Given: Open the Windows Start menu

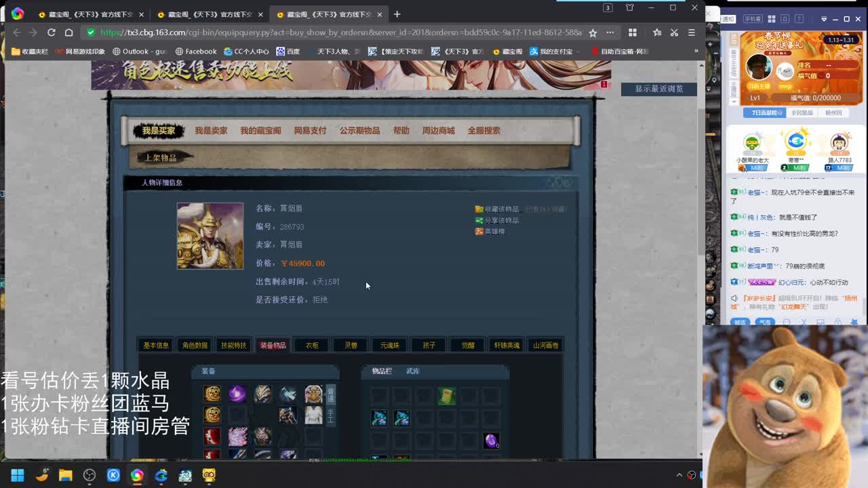Looking at the screenshot, I should pyautogui.click(x=18, y=475).
